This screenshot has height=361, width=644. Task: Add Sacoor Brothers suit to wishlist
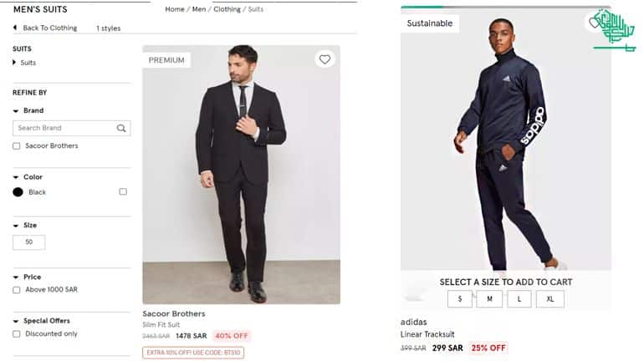pos(325,59)
